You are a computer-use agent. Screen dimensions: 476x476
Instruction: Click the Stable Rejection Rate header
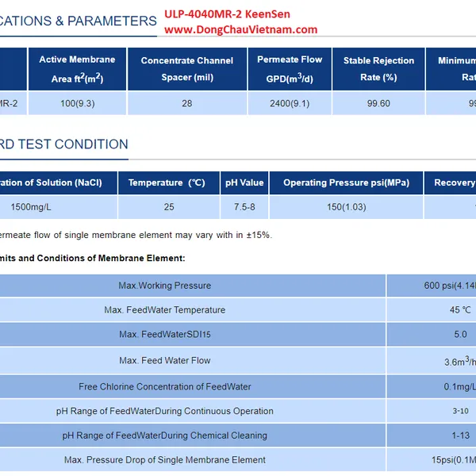(x=378, y=69)
